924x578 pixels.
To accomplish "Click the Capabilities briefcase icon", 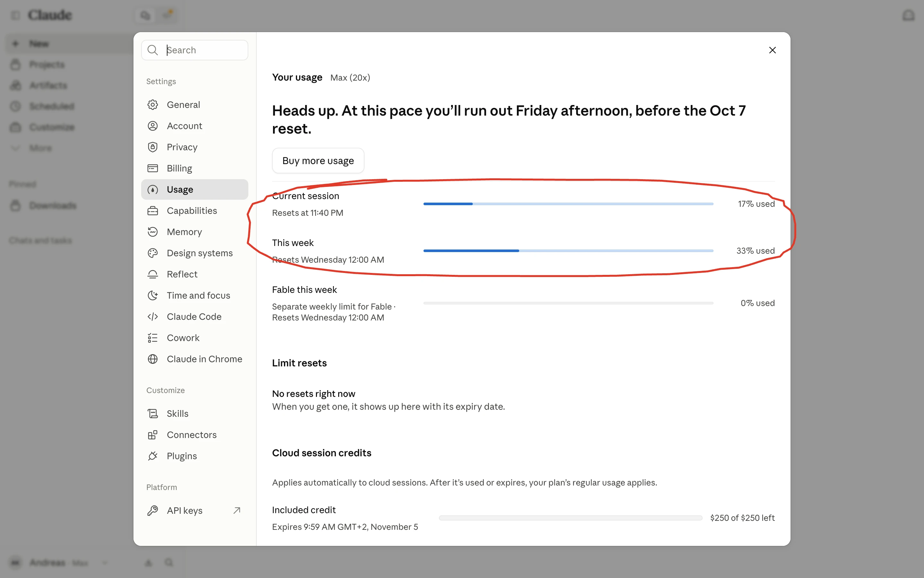I will (153, 211).
